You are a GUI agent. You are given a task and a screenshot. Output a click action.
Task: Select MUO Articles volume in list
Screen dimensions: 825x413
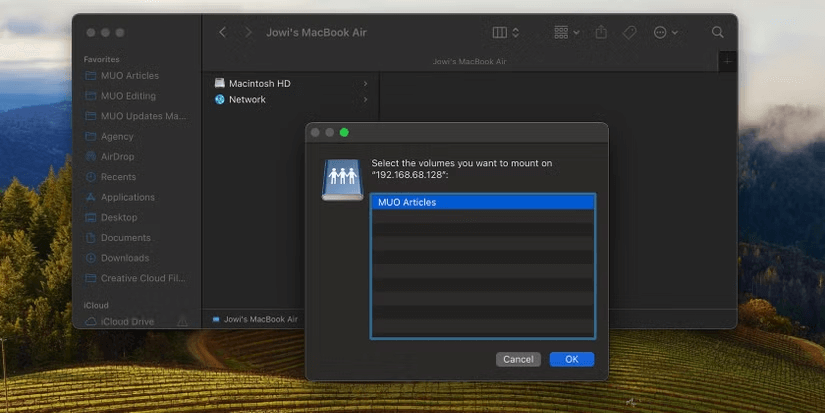tap(482, 202)
